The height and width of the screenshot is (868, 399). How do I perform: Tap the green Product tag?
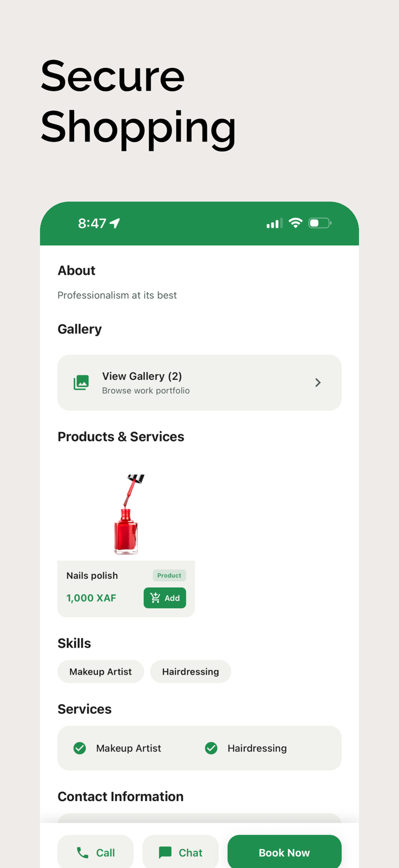[x=169, y=575]
